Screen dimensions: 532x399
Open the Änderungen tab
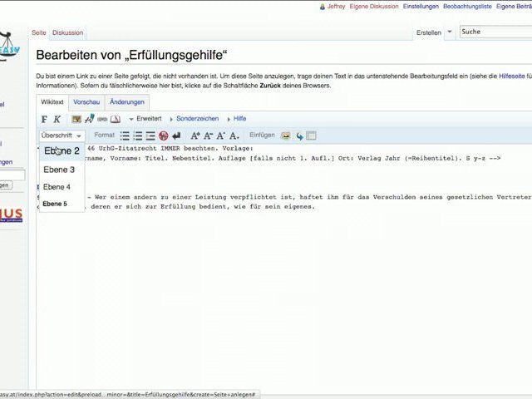tap(126, 102)
